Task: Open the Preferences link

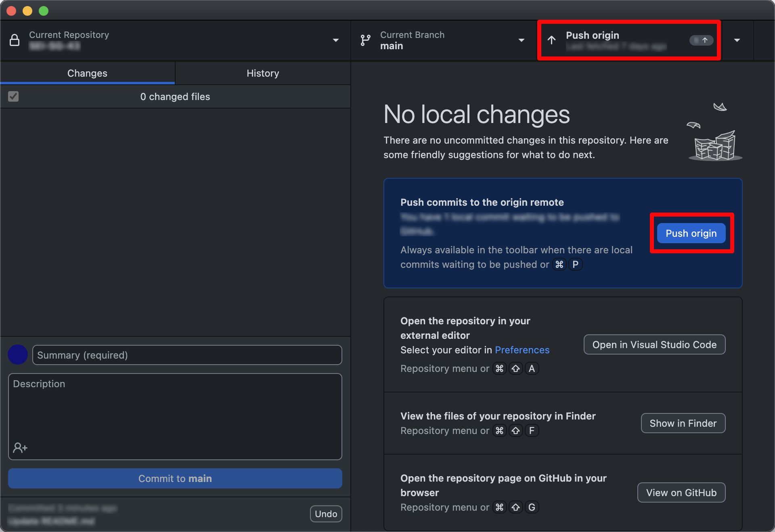Action: click(x=522, y=350)
